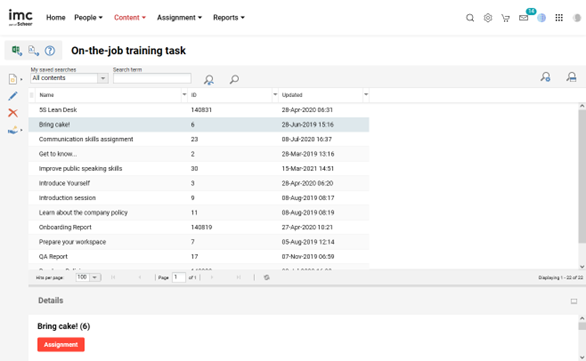Viewport: 586px width, 361px height.
Task: Select the Onboarding Report row
Action: click(x=199, y=227)
